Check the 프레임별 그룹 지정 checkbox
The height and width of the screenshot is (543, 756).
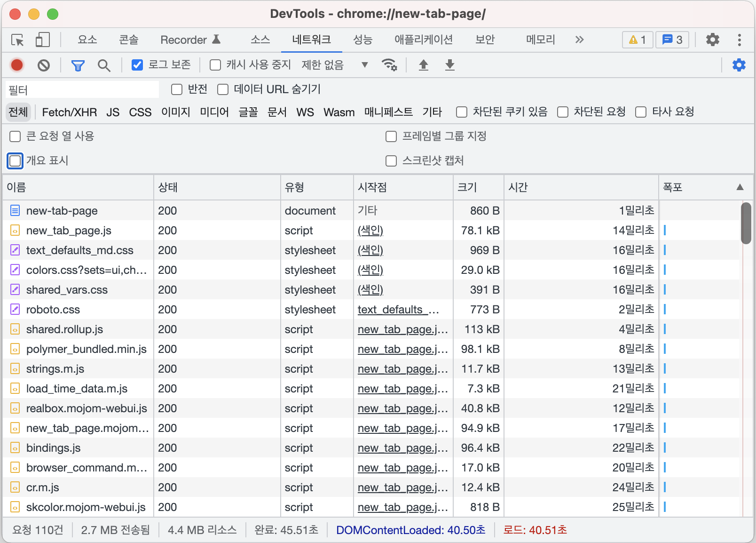[x=391, y=136]
